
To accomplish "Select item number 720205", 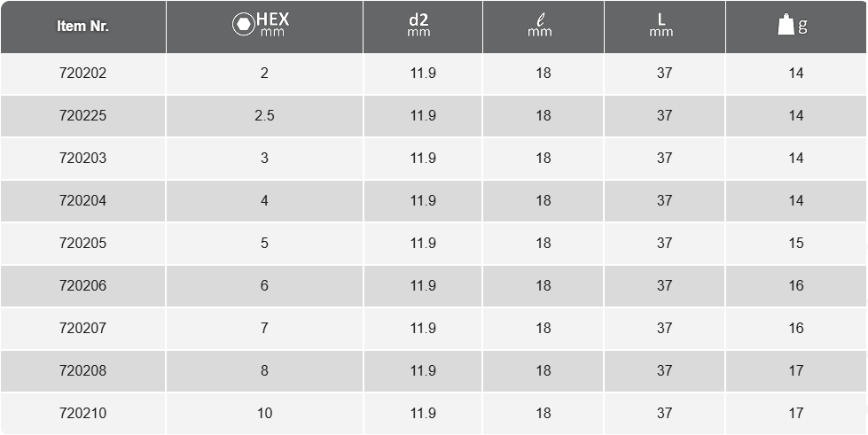I will [x=83, y=243].
